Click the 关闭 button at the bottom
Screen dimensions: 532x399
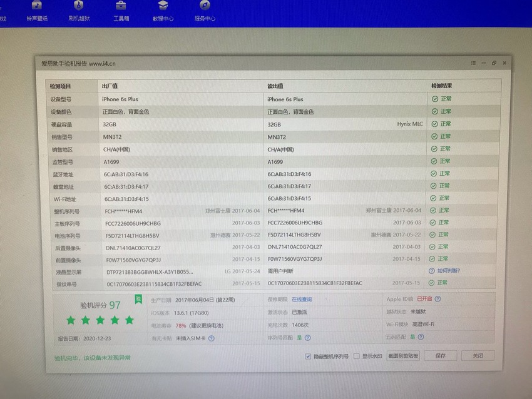pyautogui.click(x=478, y=356)
